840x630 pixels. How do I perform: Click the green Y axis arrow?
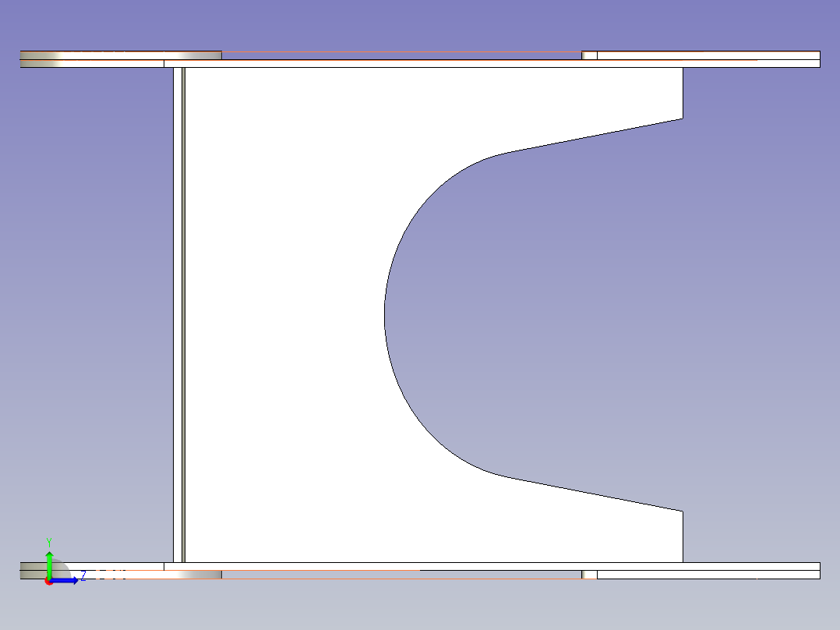(x=49, y=564)
